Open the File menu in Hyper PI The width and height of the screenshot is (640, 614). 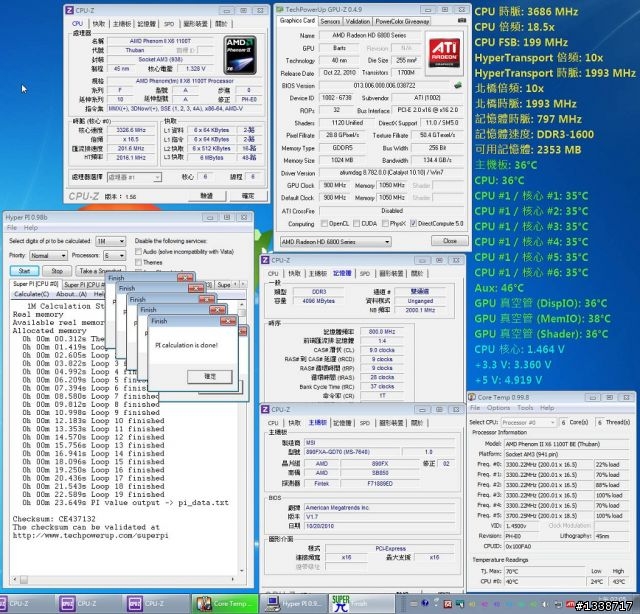pyautogui.click(x=12, y=228)
